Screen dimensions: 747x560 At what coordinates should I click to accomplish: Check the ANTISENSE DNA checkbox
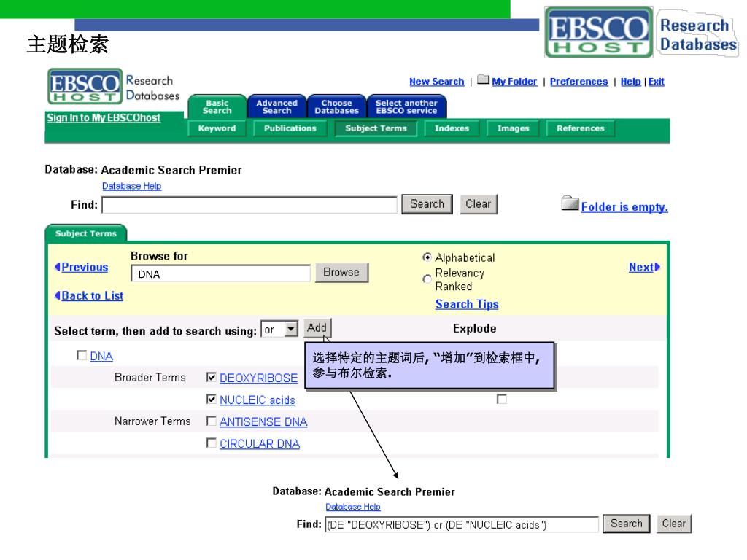[211, 421]
